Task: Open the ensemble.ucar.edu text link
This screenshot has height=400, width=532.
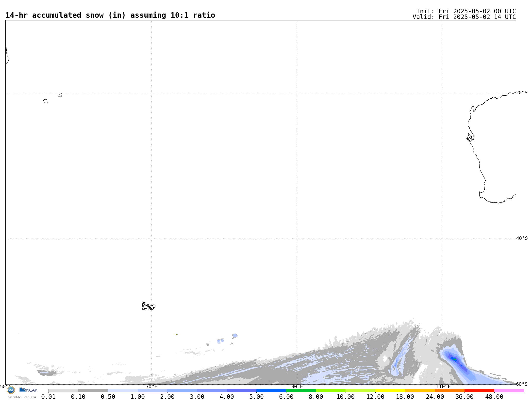Action: [22, 397]
